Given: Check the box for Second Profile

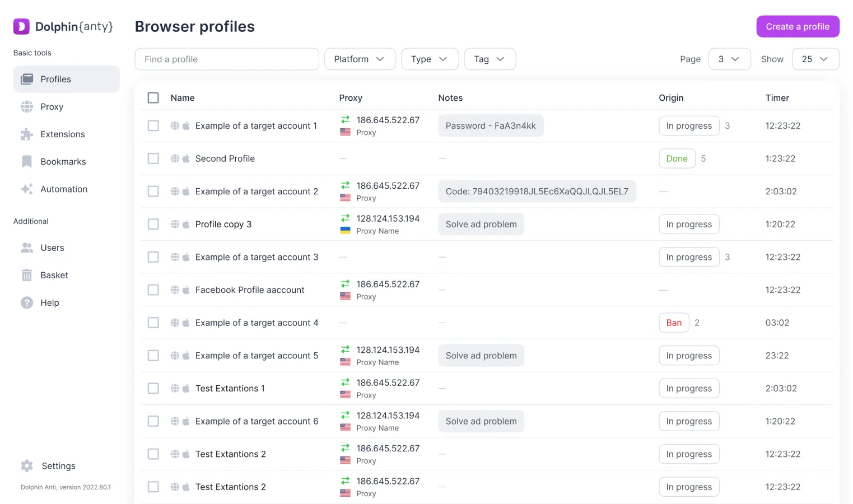Looking at the screenshot, I should [153, 158].
